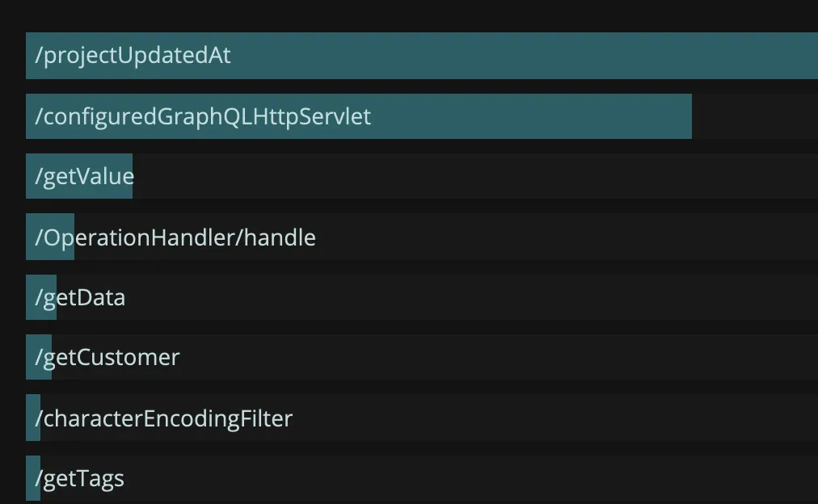Click the small teal bar segment of /getTags
This screenshot has width=818, height=504.
pyautogui.click(x=32, y=478)
